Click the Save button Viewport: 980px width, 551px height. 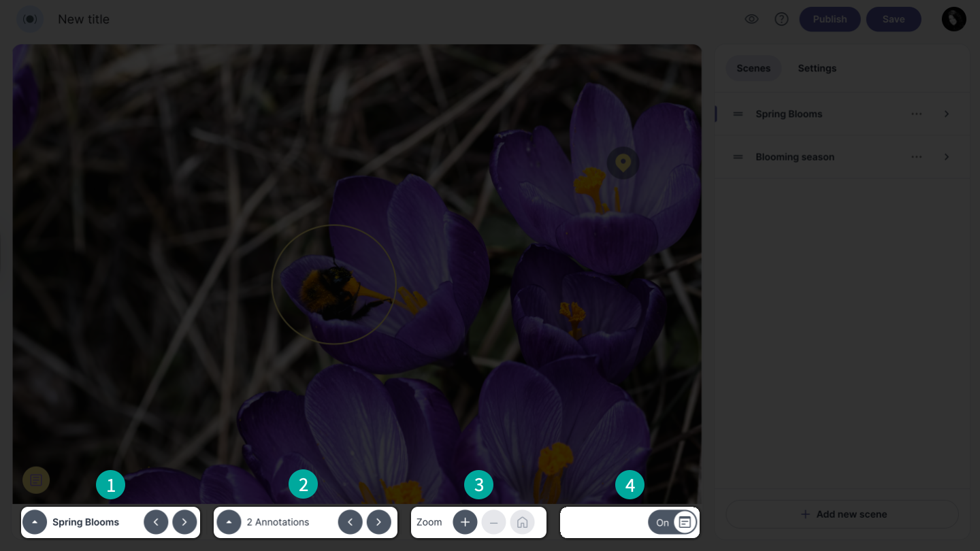[893, 19]
